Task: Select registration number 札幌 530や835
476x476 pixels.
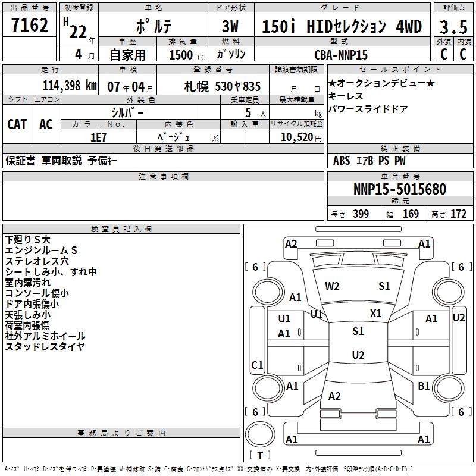Action: pos(222,86)
